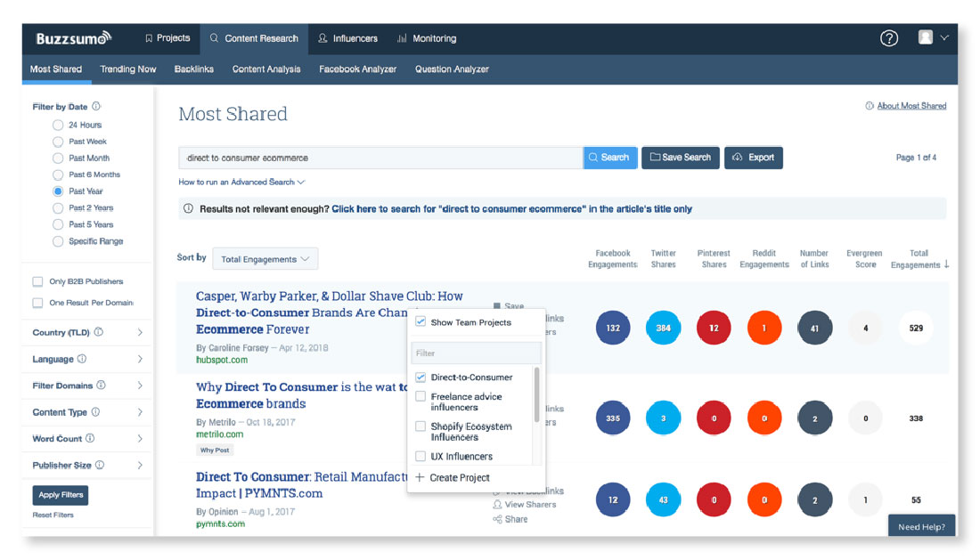Click the Total Engagements sort arrow icon
Screen dimensions: 980x560
946,264
